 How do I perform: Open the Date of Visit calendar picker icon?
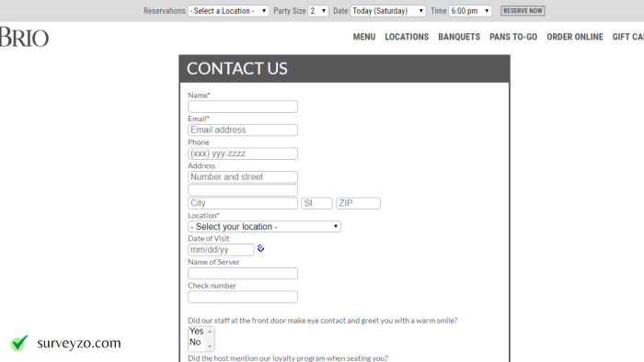coord(260,248)
